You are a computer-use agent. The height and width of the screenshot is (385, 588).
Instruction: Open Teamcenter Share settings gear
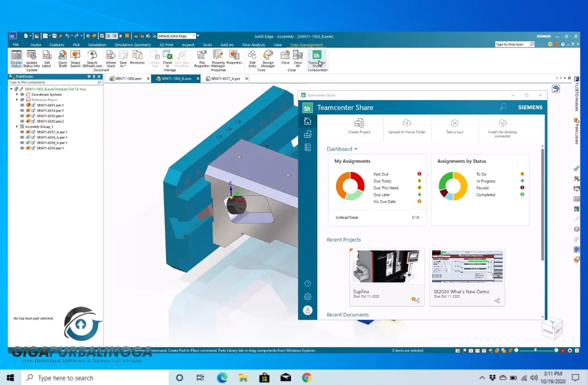[307, 297]
